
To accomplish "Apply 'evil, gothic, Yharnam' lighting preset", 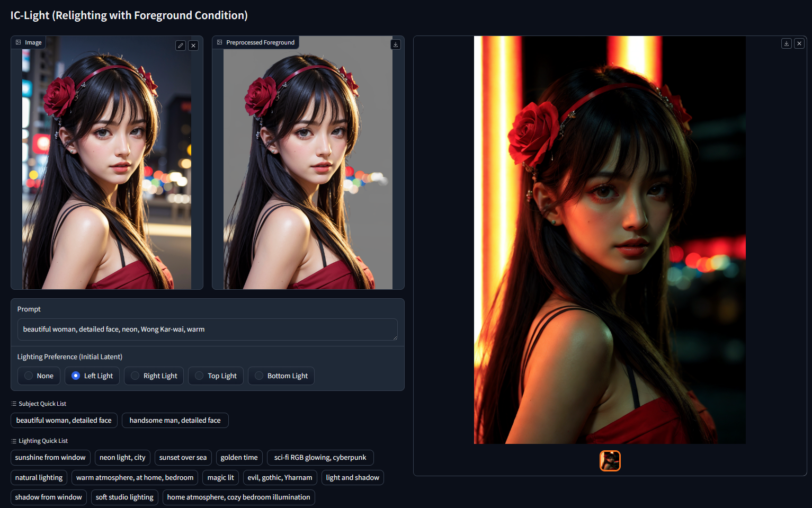I will click(280, 478).
